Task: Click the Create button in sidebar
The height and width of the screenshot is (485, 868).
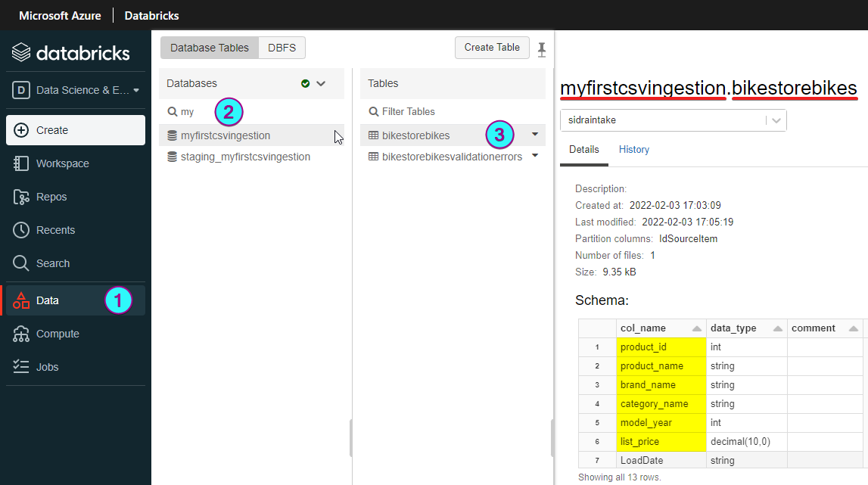Action: coord(75,130)
